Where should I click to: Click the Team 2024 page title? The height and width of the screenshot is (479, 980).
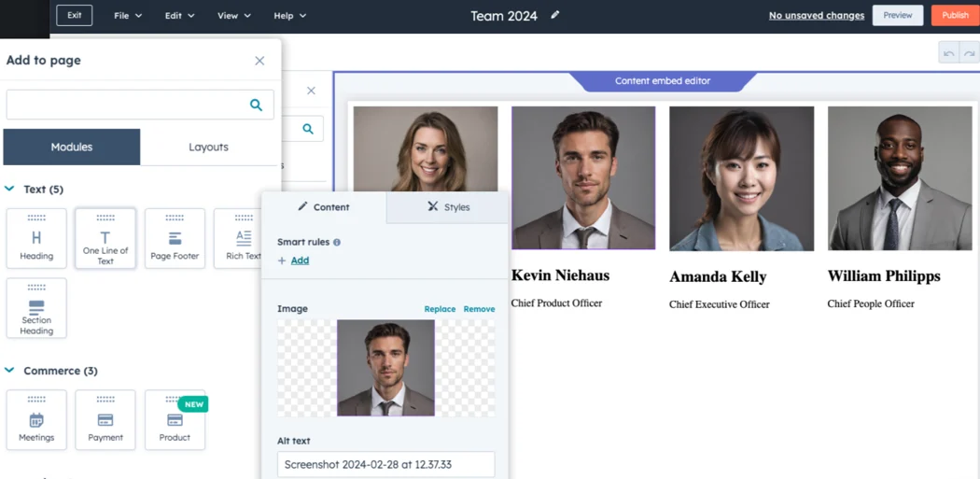(x=504, y=16)
